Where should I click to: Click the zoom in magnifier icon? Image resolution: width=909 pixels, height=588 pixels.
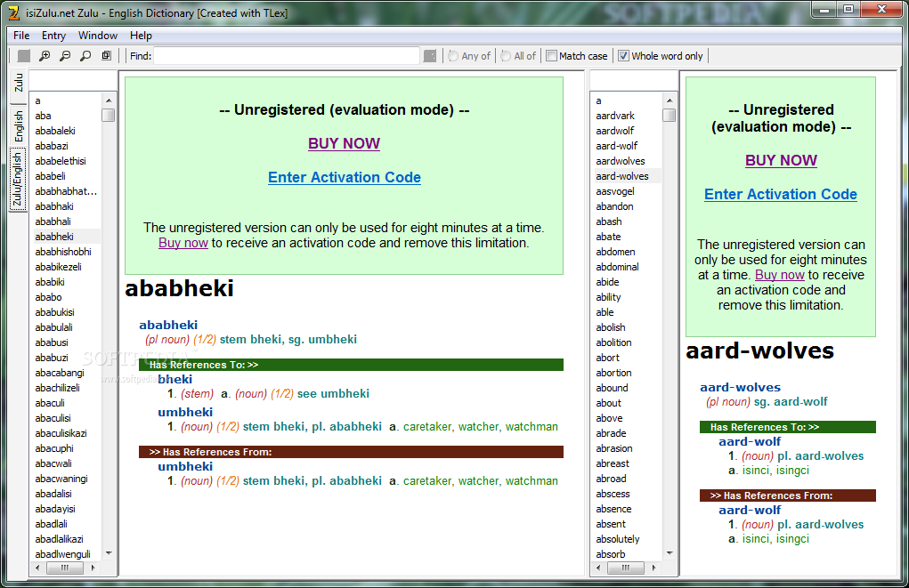[x=44, y=56]
